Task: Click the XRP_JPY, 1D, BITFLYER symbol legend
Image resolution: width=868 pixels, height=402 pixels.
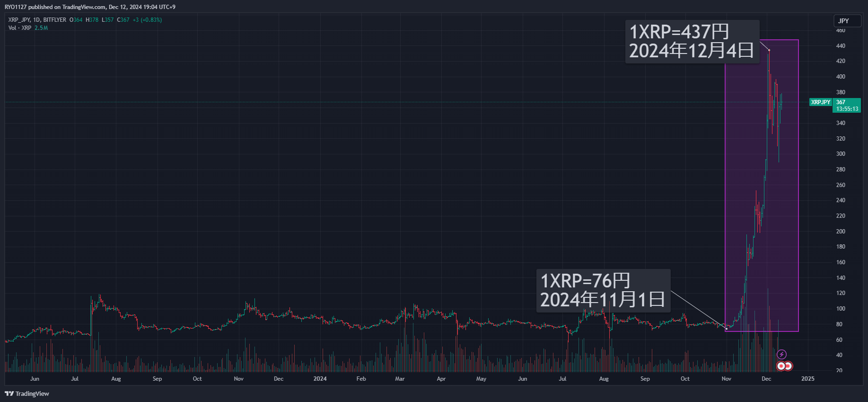Action: [37, 20]
